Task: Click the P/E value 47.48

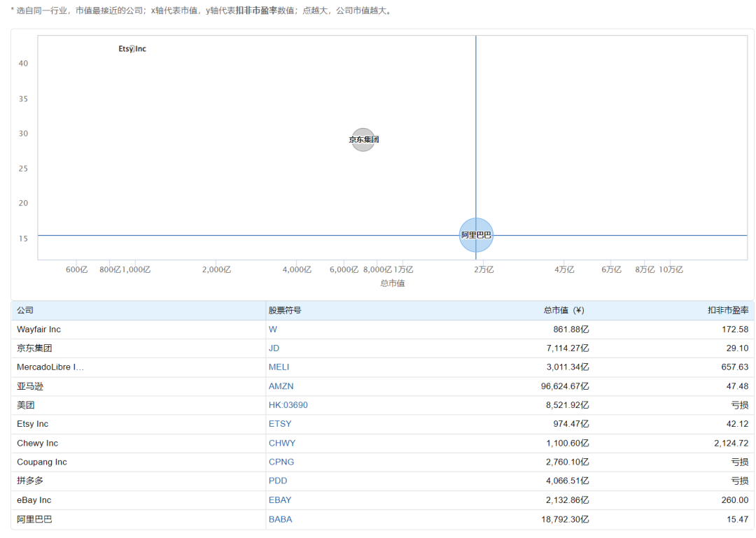Action: coord(737,386)
